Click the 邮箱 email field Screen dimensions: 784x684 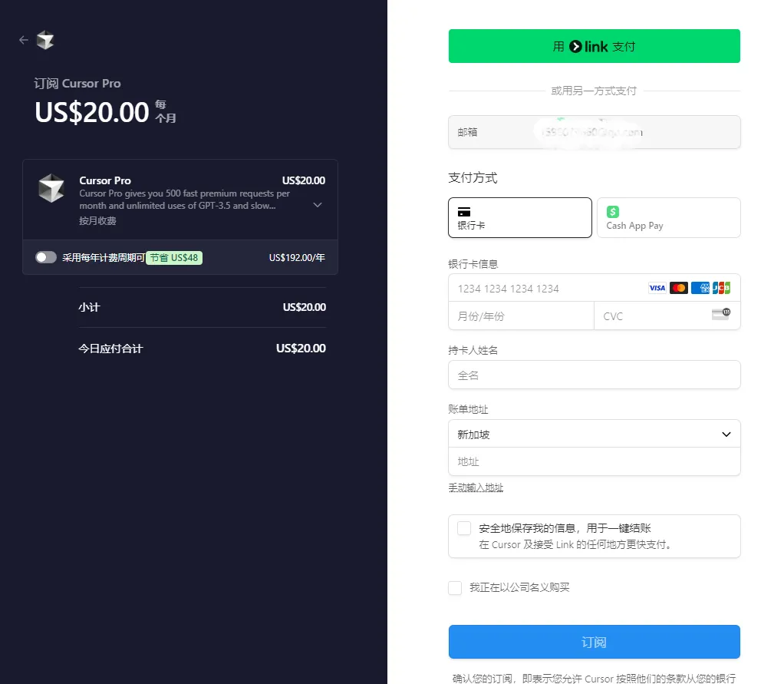(594, 132)
